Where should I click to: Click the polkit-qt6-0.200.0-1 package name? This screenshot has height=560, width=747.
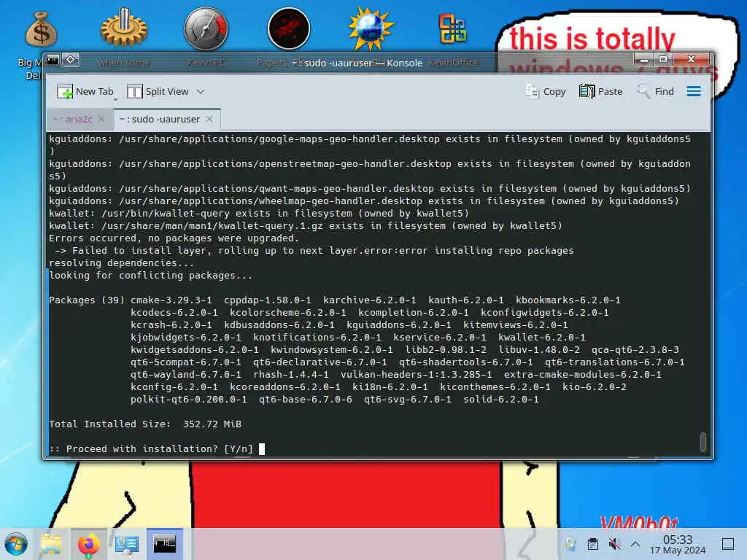click(189, 400)
